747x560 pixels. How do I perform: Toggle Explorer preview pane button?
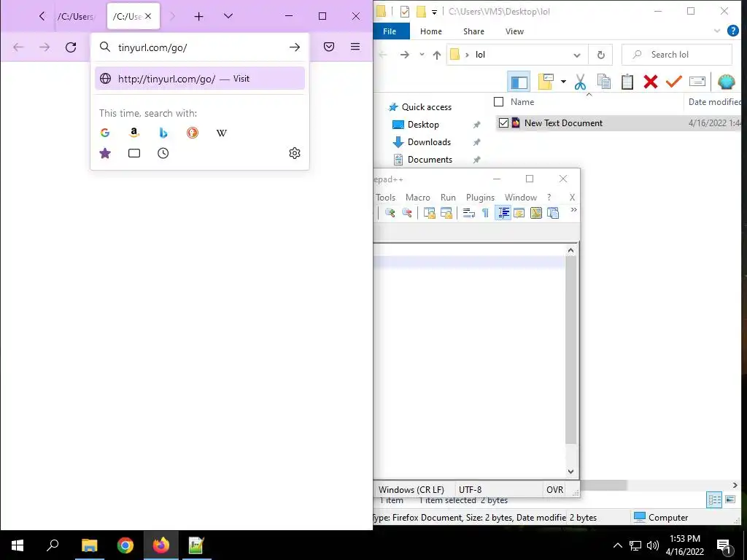pos(519,82)
